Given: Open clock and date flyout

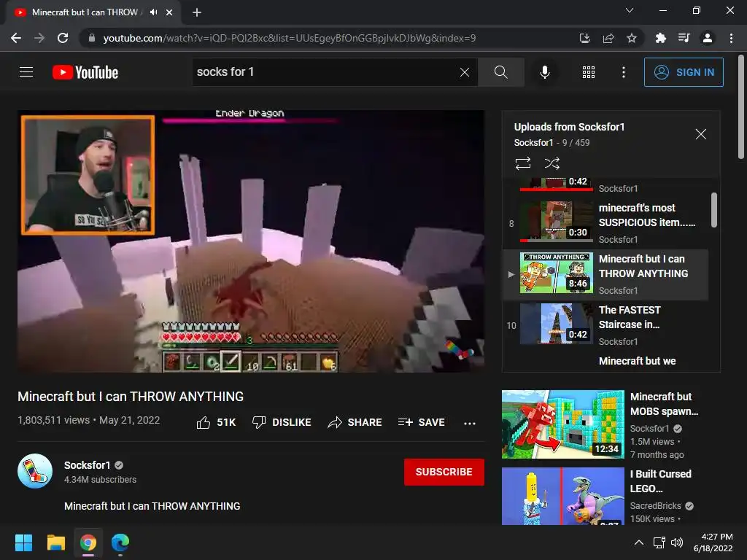Looking at the screenshot, I should click(x=713, y=542).
